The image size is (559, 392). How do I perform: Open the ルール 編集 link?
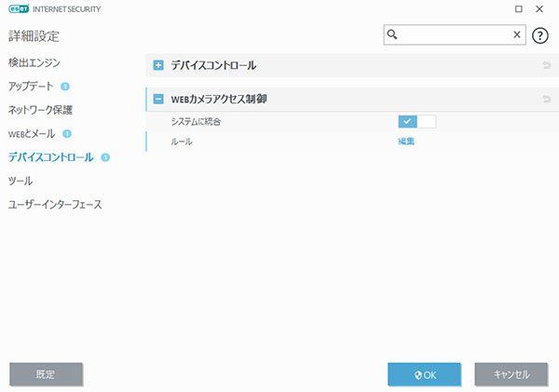(x=406, y=142)
